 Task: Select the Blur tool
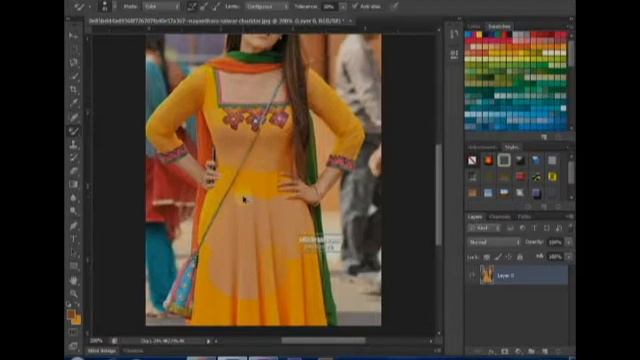point(73,198)
